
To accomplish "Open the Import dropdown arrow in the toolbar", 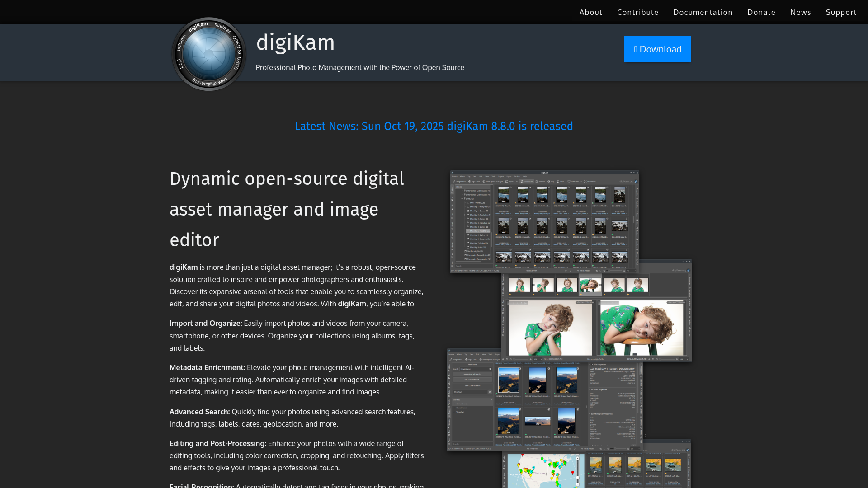I will click(517, 182).
